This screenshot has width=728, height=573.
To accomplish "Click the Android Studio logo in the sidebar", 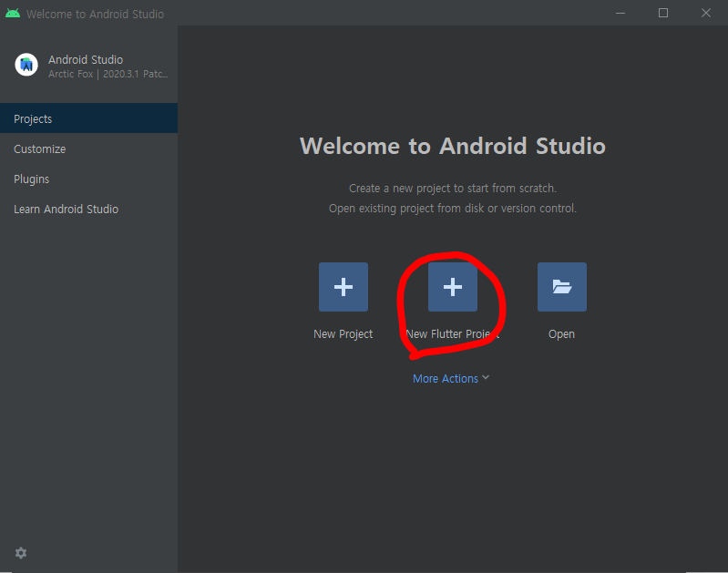I will [26, 65].
